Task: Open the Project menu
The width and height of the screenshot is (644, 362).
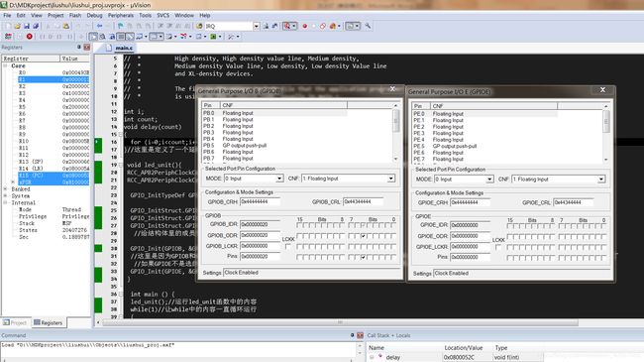Action: point(55,15)
